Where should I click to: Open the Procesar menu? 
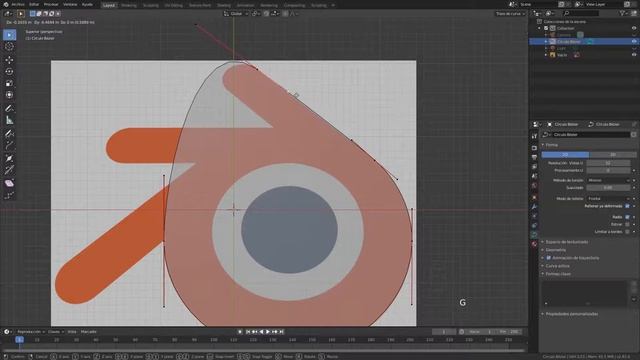tap(51, 4)
